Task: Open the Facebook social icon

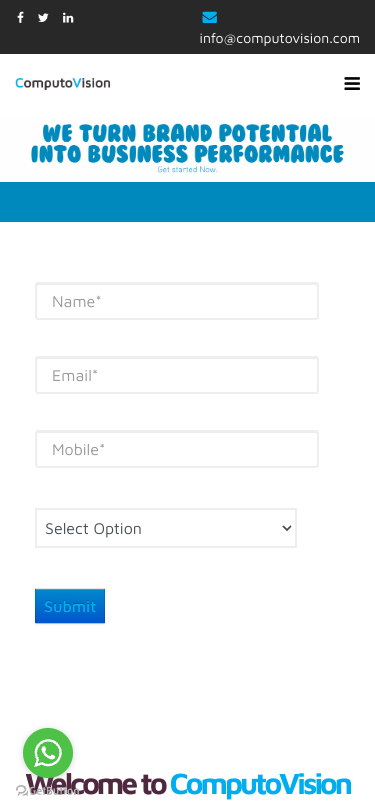Action: 20,18
